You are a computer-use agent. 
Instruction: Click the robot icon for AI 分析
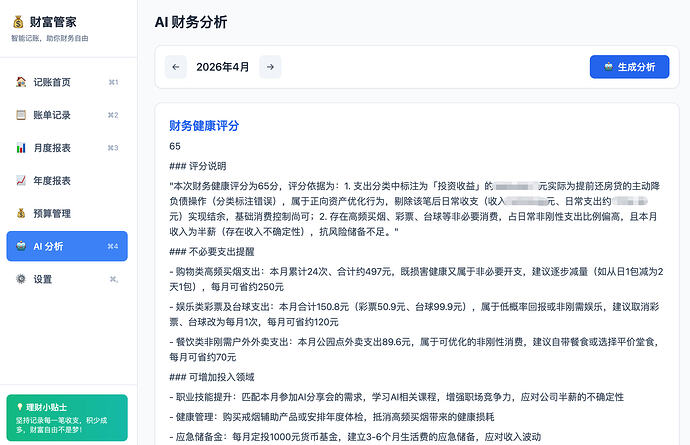21,246
